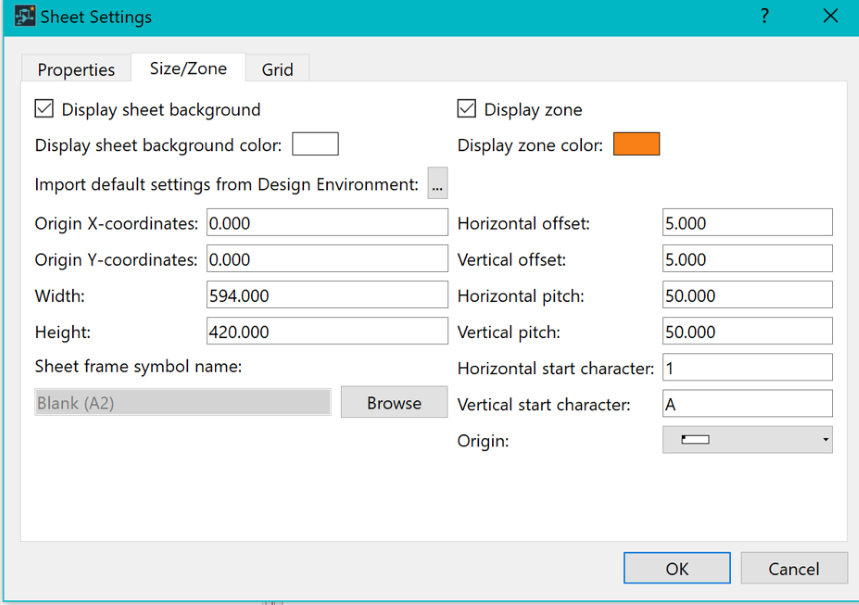This screenshot has width=859, height=605.
Task: Focus the Origin Y-coordinates field
Action: pyautogui.click(x=327, y=259)
